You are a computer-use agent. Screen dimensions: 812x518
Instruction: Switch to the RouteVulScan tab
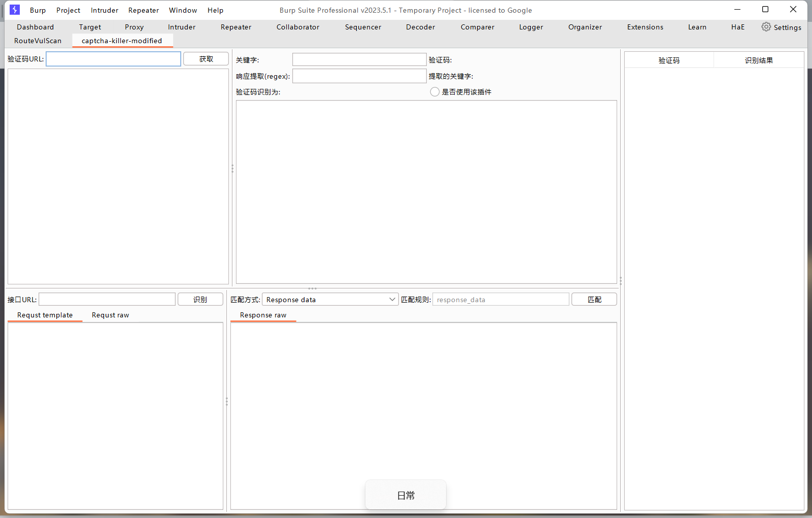38,41
